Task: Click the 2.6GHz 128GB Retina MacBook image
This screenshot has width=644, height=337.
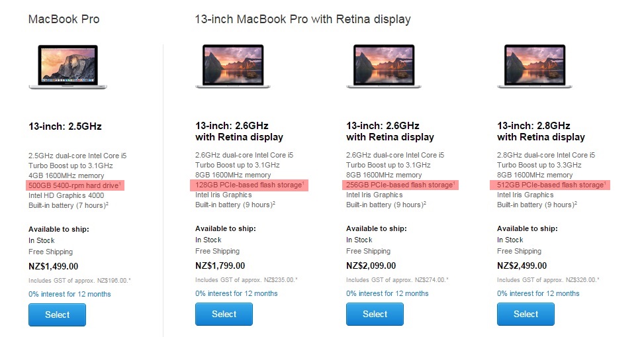Action: (231, 66)
